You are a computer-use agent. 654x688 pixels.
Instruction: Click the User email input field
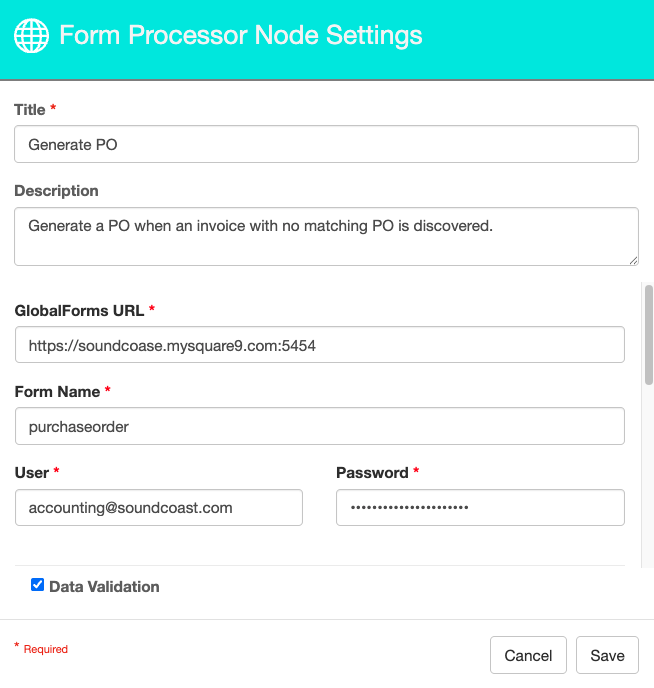[x=159, y=507]
